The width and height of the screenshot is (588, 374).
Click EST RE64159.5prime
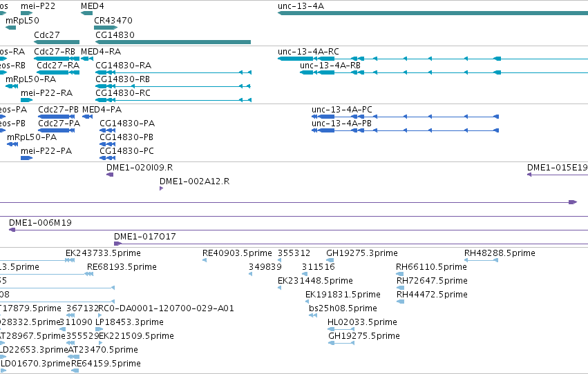point(75,371)
